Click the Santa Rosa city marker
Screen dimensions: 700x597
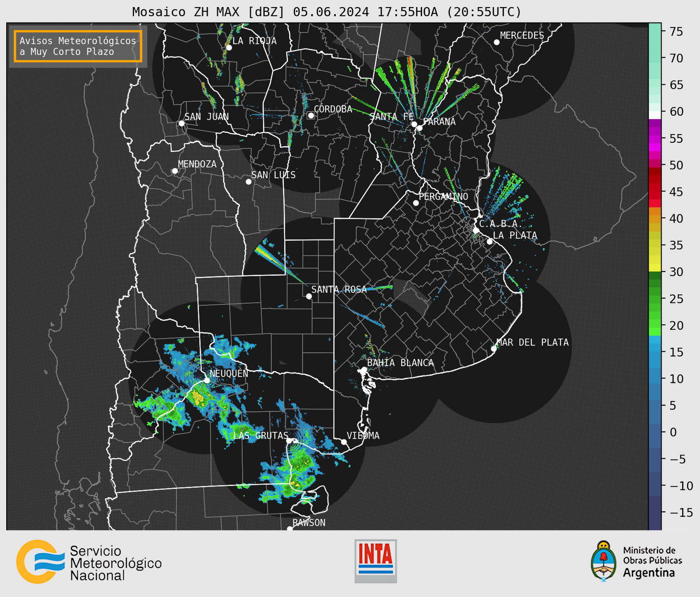click(x=309, y=296)
